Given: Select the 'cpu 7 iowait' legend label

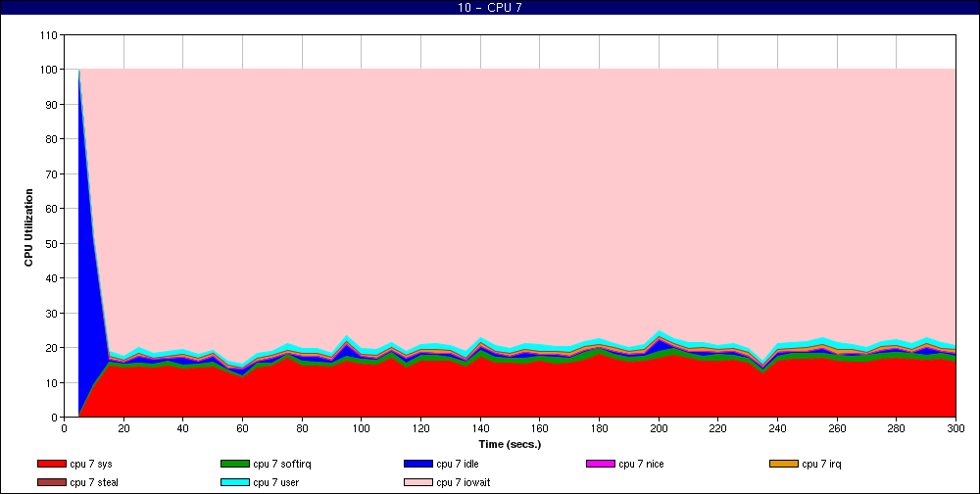Looking at the screenshot, I should (x=464, y=483).
